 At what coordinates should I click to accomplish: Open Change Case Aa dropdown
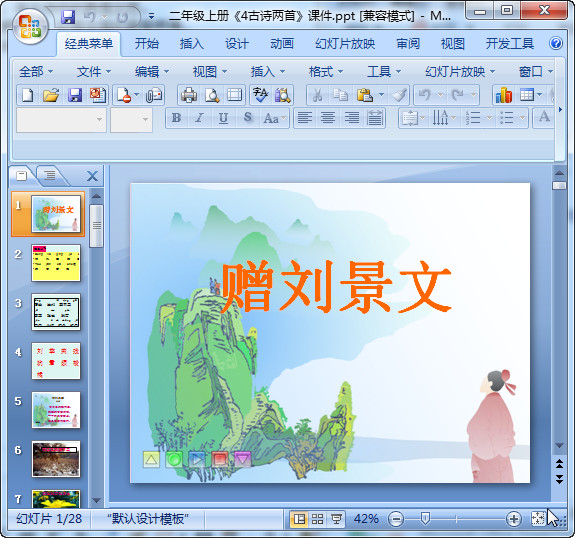tap(274, 118)
